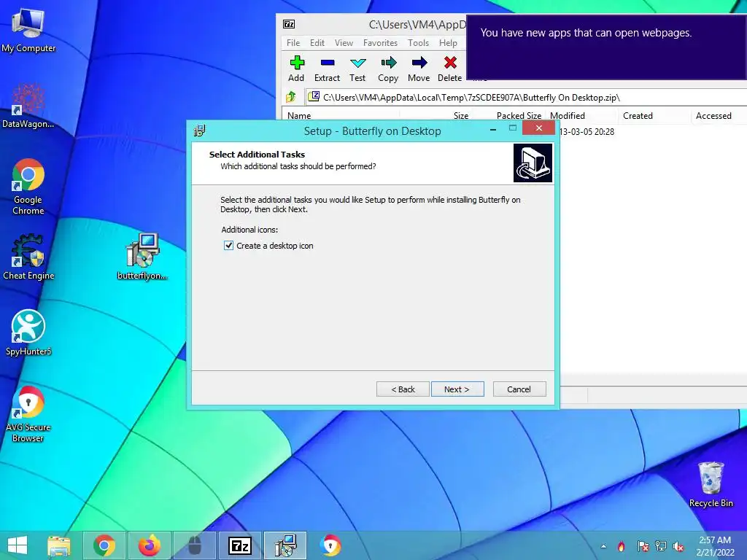747x560 pixels.
Task: Open the Favorites menu in 7-Zip
Action: (380, 43)
